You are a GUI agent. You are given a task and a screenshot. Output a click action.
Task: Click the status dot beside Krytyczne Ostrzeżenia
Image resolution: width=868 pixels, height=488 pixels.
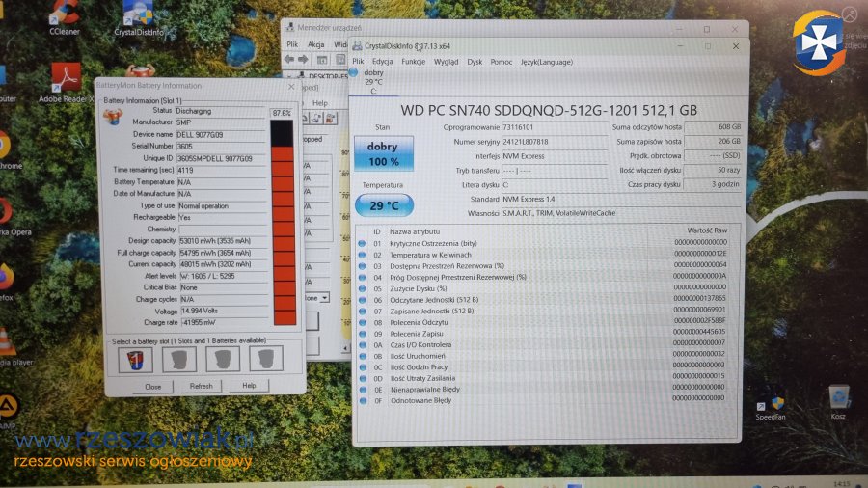pyautogui.click(x=362, y=243)
